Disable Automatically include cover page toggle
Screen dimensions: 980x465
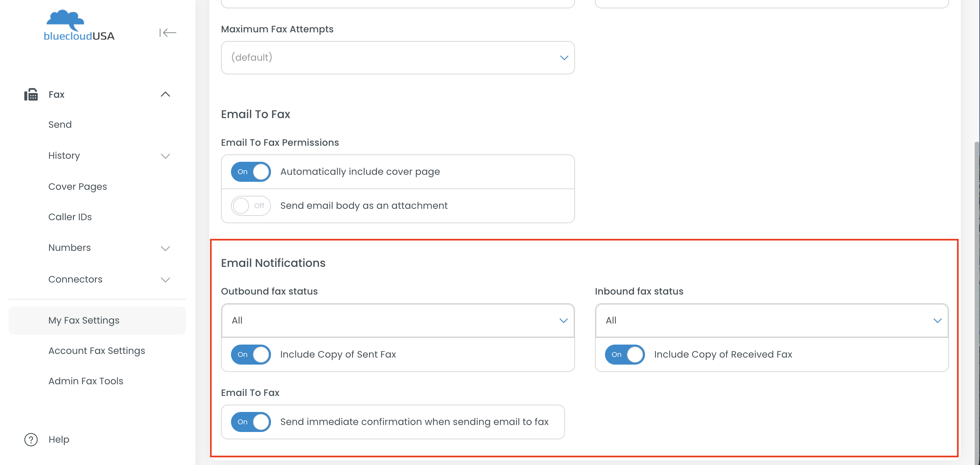point(251,172)
